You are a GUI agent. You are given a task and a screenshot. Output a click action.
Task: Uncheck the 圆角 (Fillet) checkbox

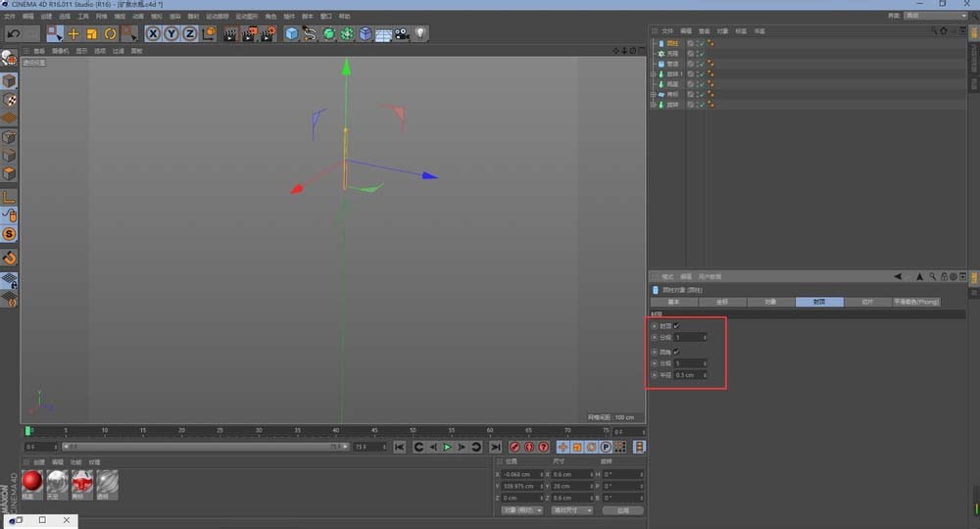coord(676,351)
